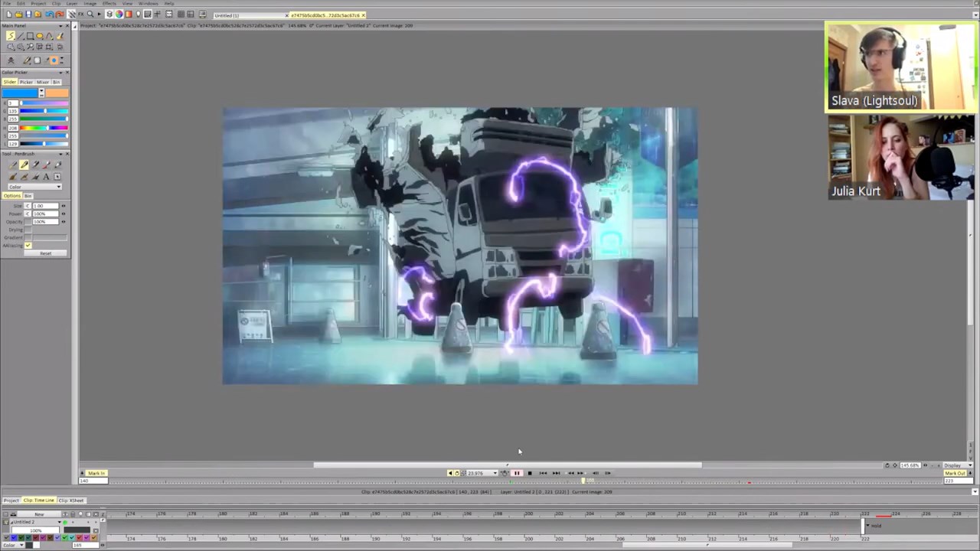This screenshot has height=551, width=980.
Task: Switch to the Project tab near timeline
Action: point(11,500)
